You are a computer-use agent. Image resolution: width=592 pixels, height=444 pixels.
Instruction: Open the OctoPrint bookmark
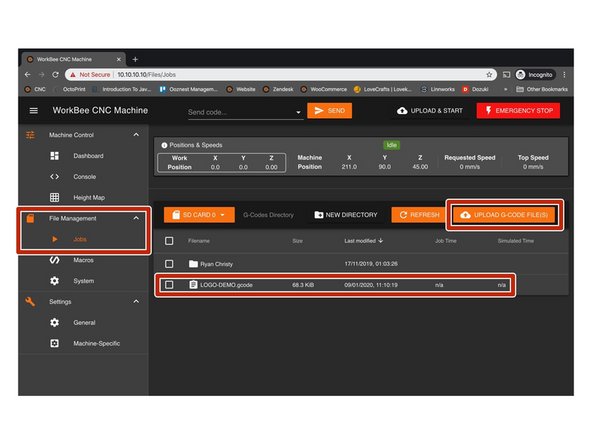tap(74, 89)
